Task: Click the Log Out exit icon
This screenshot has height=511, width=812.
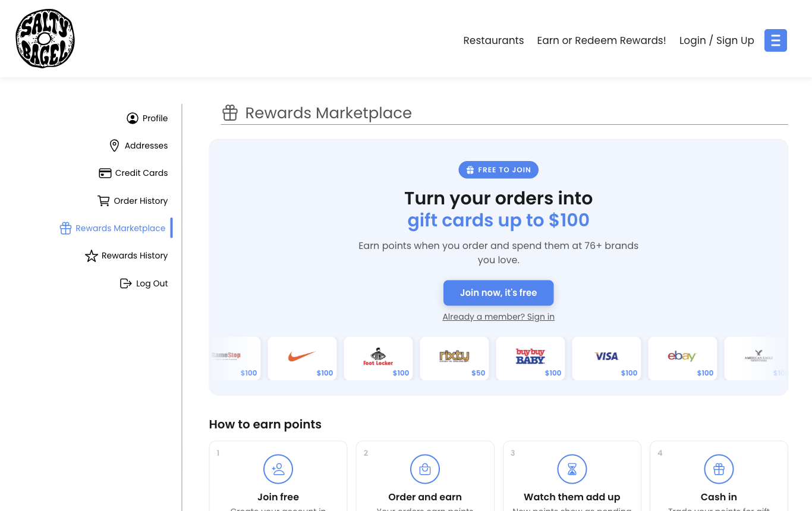Action: [126, 283]
